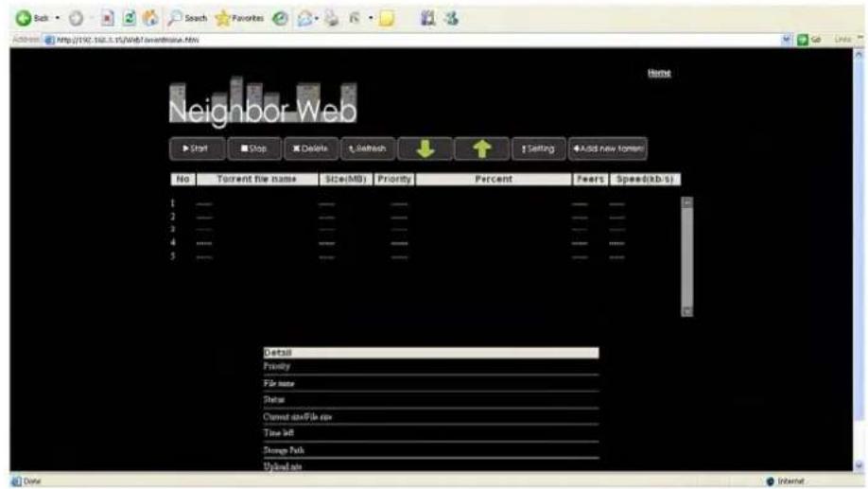Image resolution: width=868 pixels, height=489 pixels.
Task: Open the Favorites star panel
Action: click(239, 19)
